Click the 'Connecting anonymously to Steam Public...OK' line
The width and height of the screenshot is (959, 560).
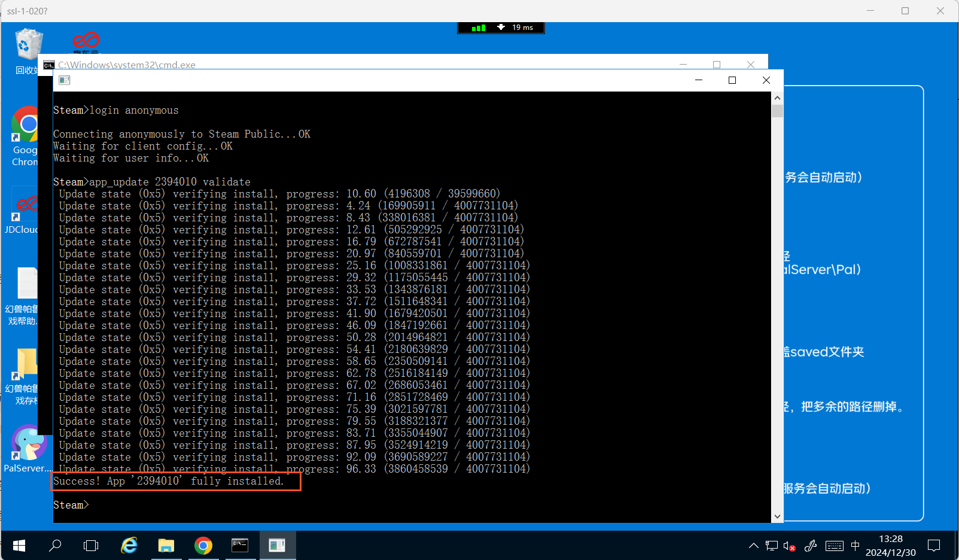pos(182,134)
